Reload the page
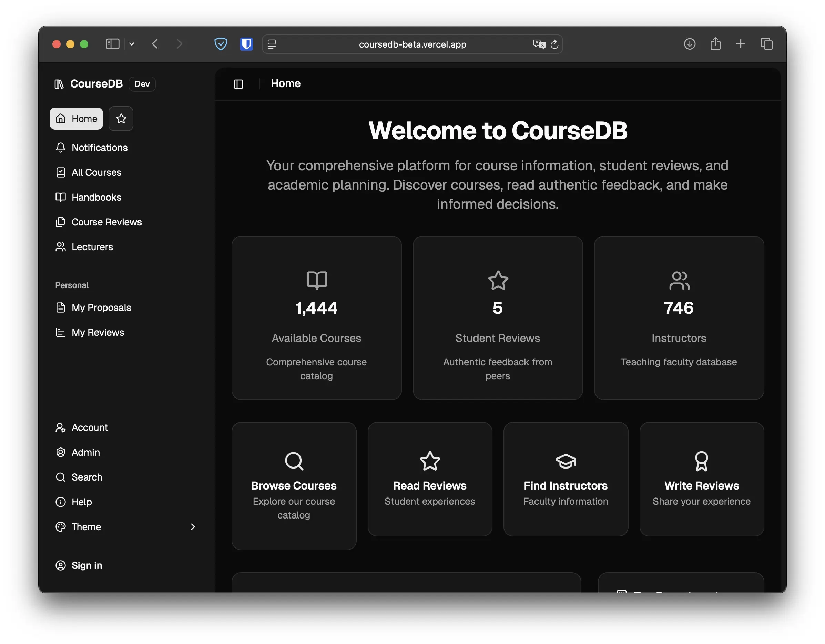825x644 pixels. (554, 44)
